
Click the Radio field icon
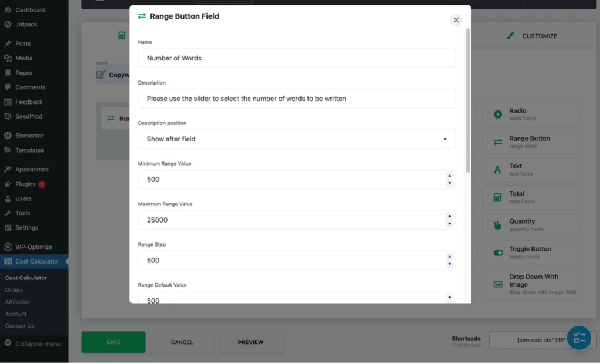coord(498,114)
